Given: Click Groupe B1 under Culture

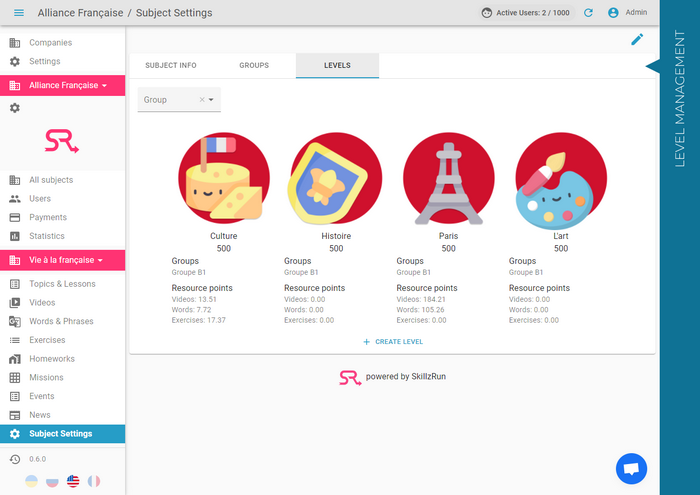Looking at the screenshot, I should (189, 272).
